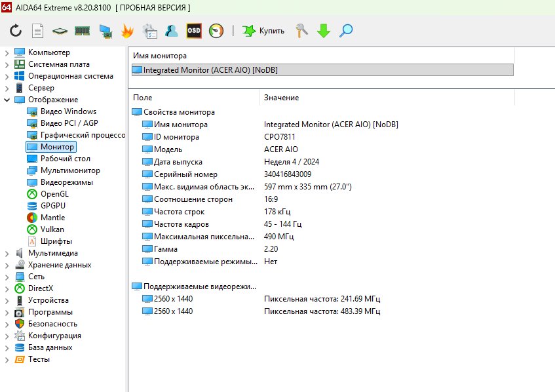Click the Refresh toolbar icon
This screenshot has height=392, width=555.
[16, 31]
